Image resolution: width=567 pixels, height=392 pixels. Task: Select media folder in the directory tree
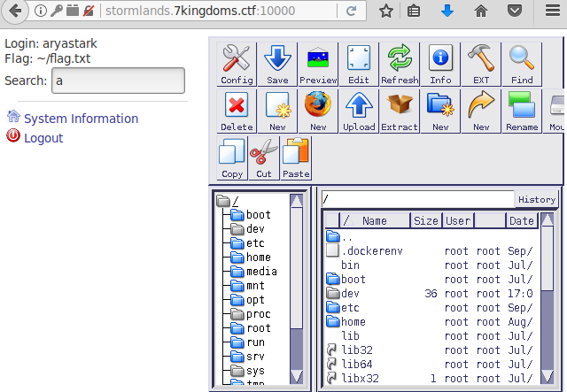point(261,271)
